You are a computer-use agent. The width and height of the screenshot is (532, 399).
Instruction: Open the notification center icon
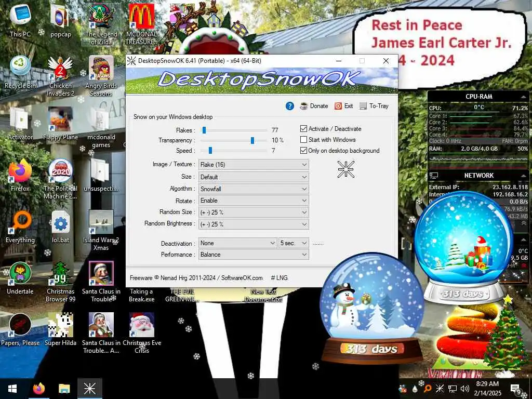516,389
